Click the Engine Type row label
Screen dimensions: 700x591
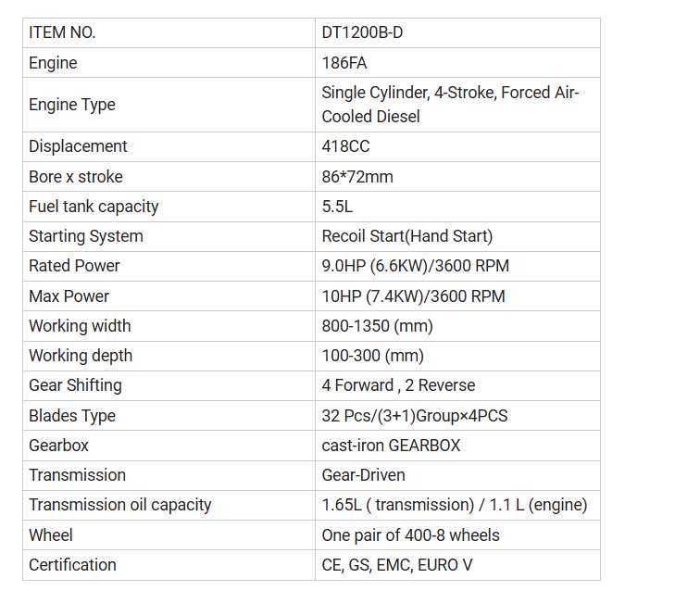72,105
